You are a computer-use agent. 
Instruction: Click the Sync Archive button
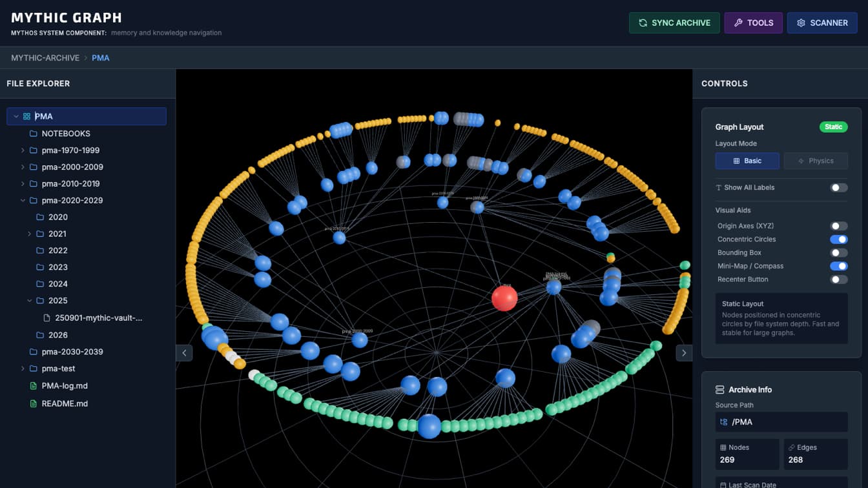click(674, 23)
